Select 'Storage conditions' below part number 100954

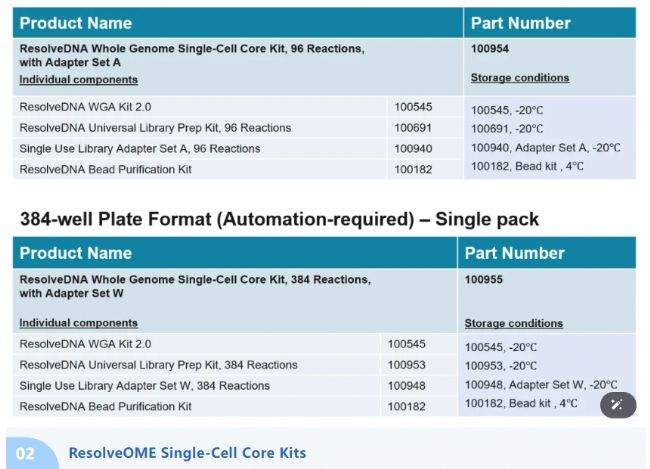[520, 78]
